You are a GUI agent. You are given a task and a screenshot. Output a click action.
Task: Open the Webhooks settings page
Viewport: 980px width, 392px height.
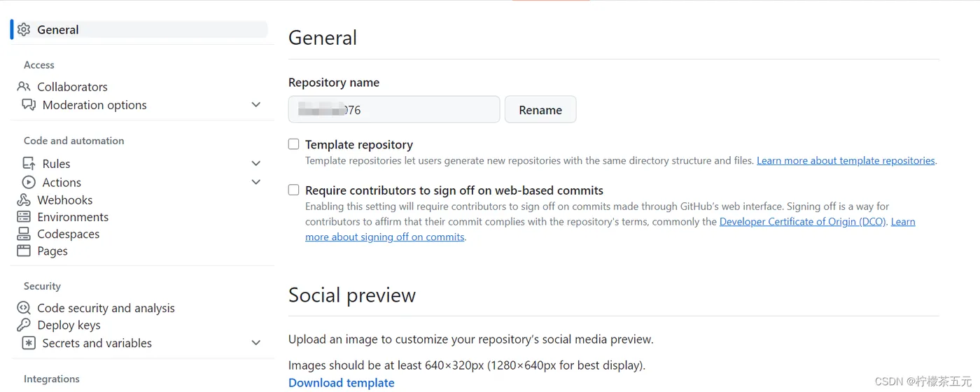[64, 200]
